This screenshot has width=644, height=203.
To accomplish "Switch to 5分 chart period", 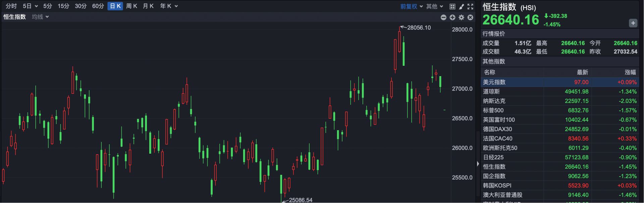I will pyautogui.click(x=48, y=6).
